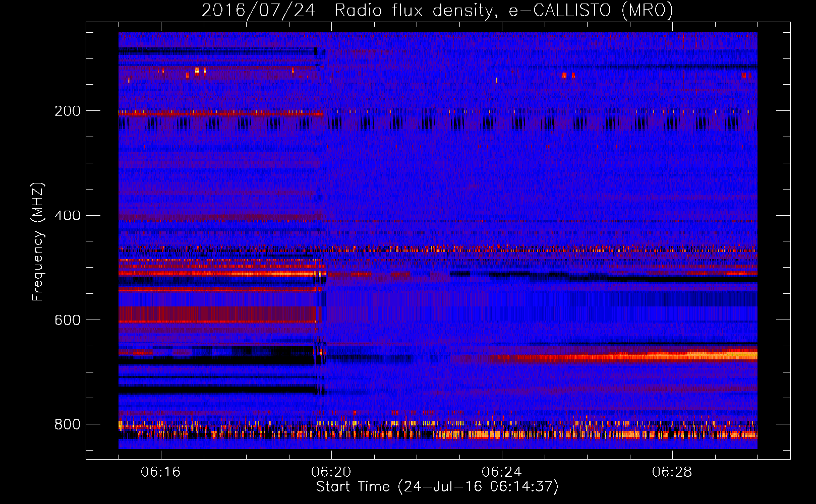Click the 400 frequency tick label
This screenshot has height=504, width=816.
[x=68, y=216]
